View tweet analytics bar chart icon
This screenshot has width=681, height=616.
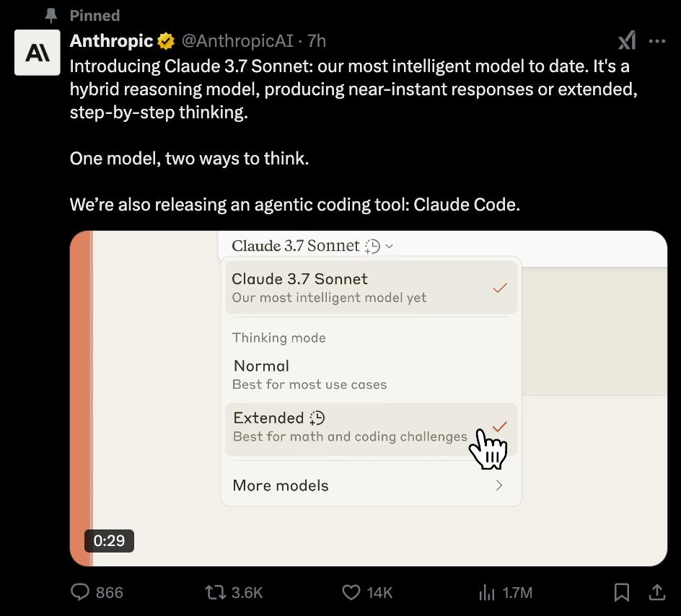pyautogui.click(x=487, y=592)
